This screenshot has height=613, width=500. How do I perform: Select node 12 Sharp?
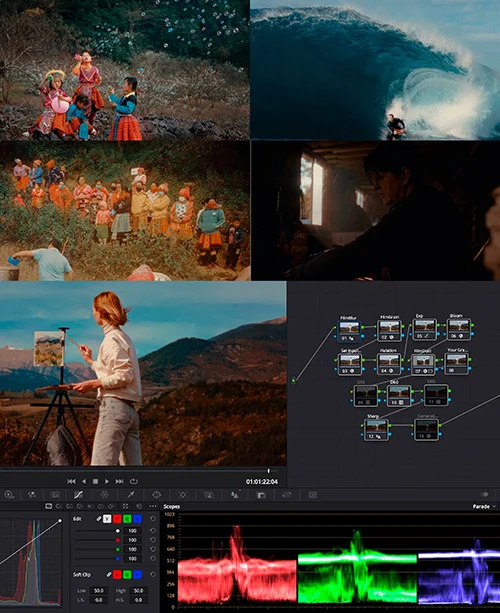(x=376, y=430)
